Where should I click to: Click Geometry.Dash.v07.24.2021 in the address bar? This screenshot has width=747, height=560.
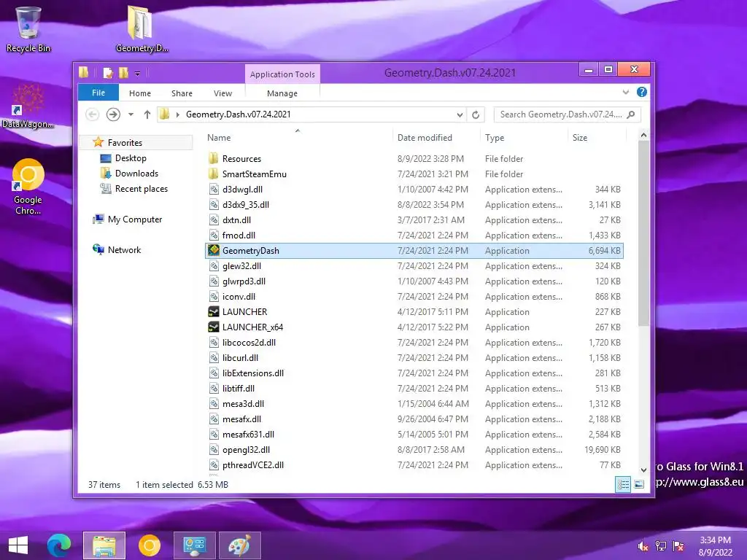point(239,114)
